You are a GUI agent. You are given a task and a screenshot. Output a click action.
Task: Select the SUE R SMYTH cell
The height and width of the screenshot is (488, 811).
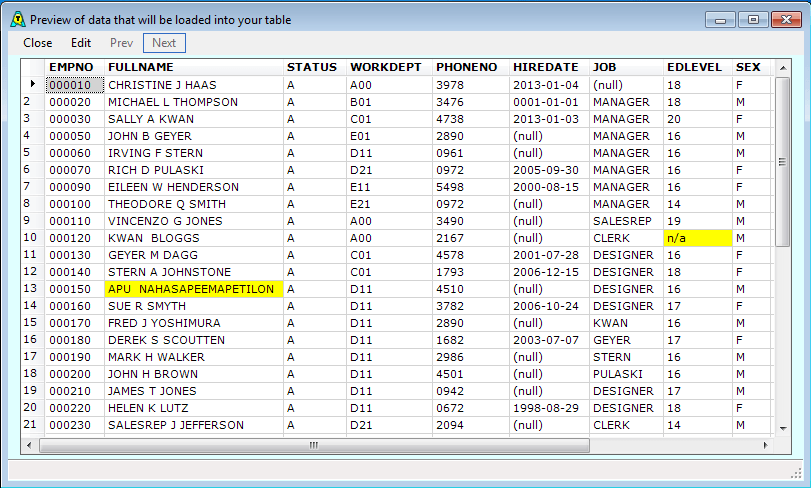pyautogui.click(x=194, y=306)
